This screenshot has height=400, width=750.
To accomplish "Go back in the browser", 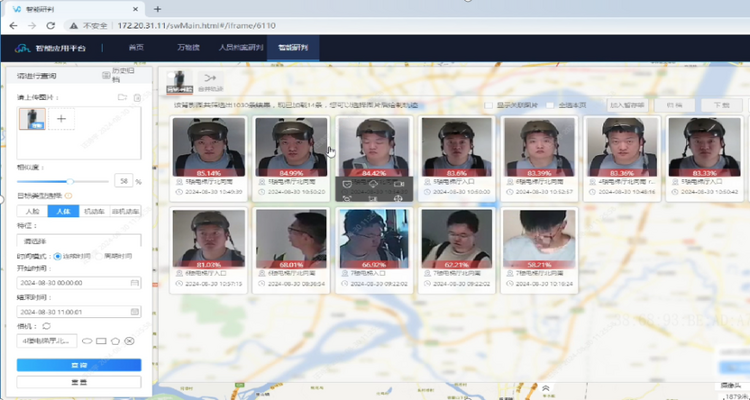I will [x=13, y=25].
